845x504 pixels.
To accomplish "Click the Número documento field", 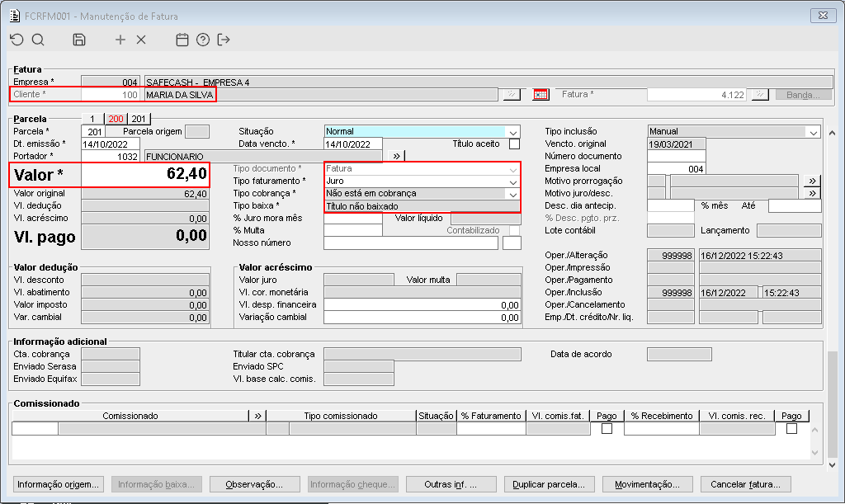I will click(677, 156).
